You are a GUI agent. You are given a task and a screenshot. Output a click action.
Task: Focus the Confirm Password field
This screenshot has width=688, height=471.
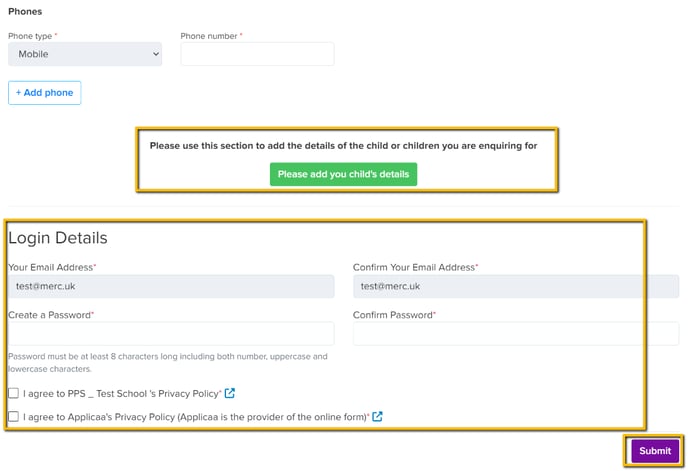click(516, 334)
